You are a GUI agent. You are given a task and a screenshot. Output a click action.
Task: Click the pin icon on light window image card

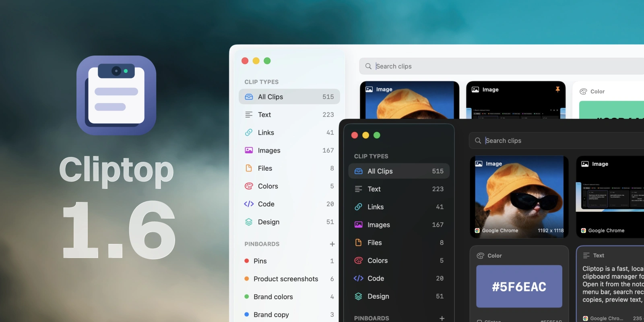(x=557, y=89)
